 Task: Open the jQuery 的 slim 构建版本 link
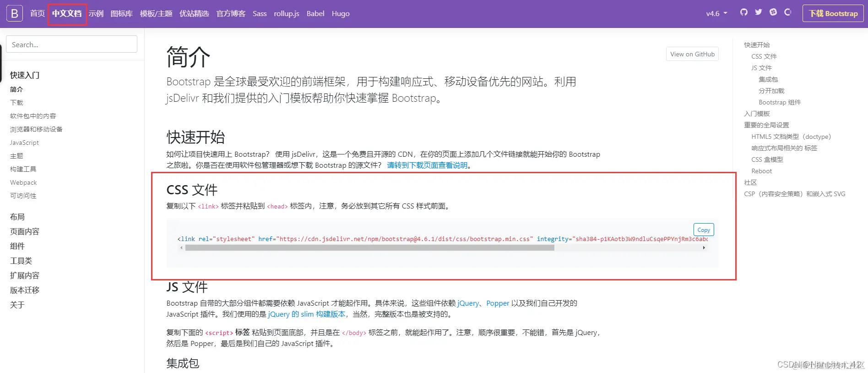(x=307, y=314)
